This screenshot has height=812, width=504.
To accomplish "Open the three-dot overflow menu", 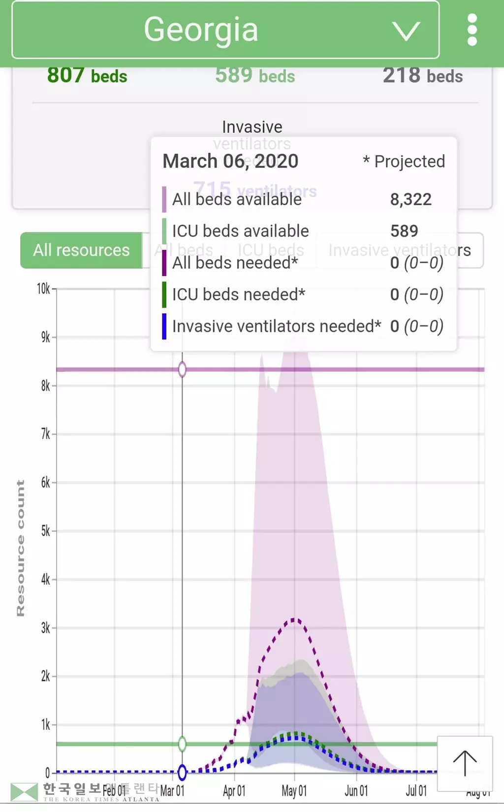I will (x=472, y=30).
